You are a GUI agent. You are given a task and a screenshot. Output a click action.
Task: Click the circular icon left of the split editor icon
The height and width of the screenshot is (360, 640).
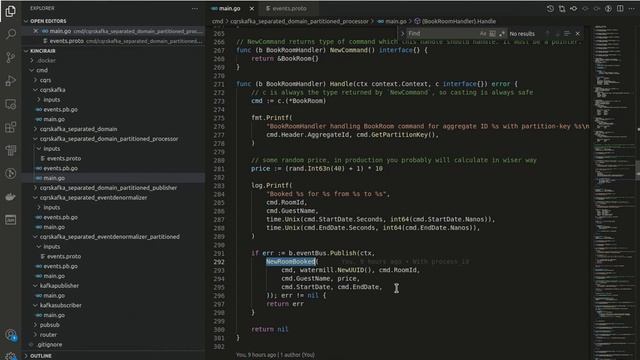(x=608, y=9)
